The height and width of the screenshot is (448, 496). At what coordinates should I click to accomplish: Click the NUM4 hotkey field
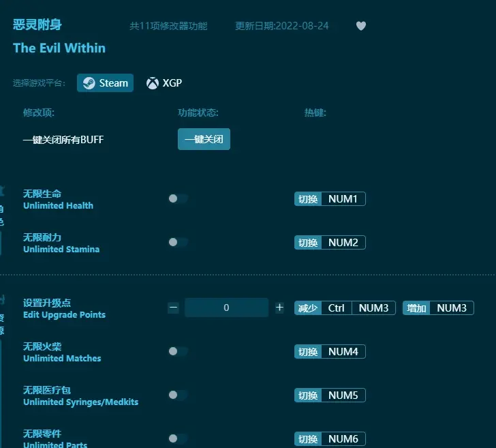[343, 351]
